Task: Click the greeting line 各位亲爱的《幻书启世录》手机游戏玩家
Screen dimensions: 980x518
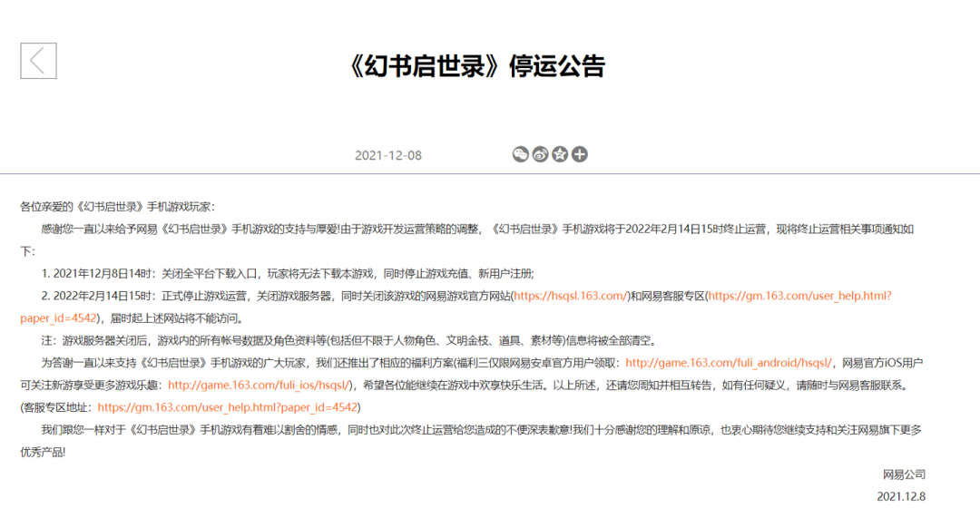Action: 117,207
